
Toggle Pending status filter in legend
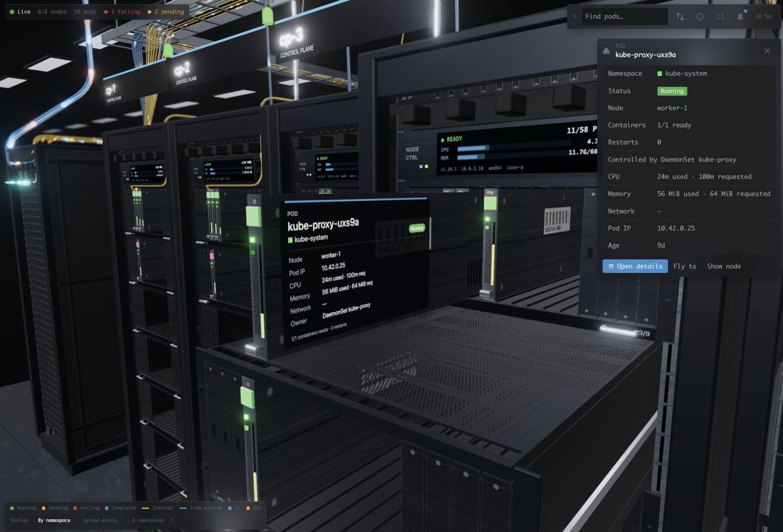[x=55, y=508]
